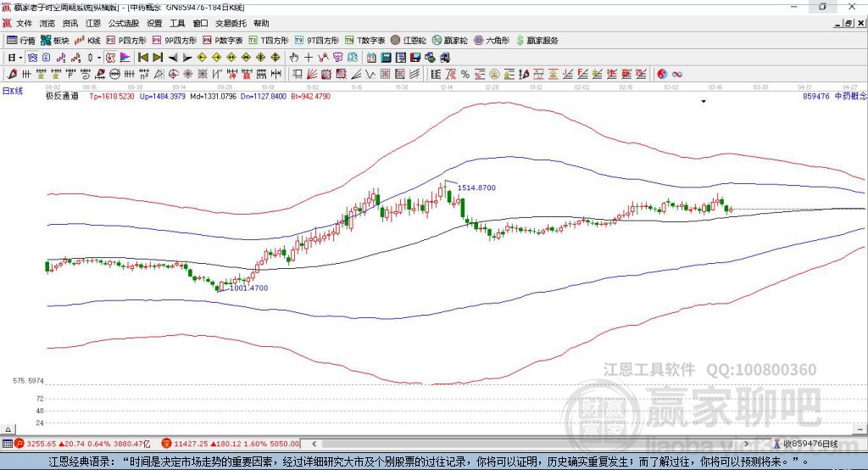
Task: Select the pencil drawing tool
Action: (12, 75)
